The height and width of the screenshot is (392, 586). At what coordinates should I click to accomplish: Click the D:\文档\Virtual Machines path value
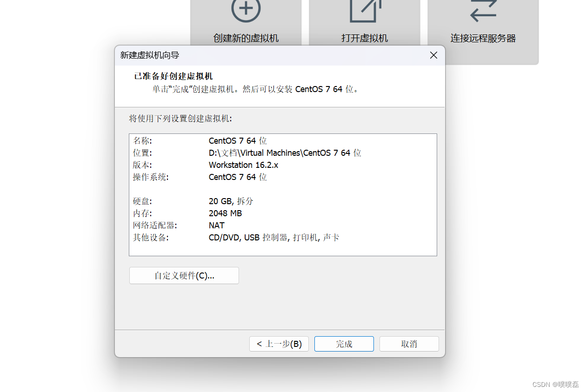pyautogui.click(x=285, y=153)
